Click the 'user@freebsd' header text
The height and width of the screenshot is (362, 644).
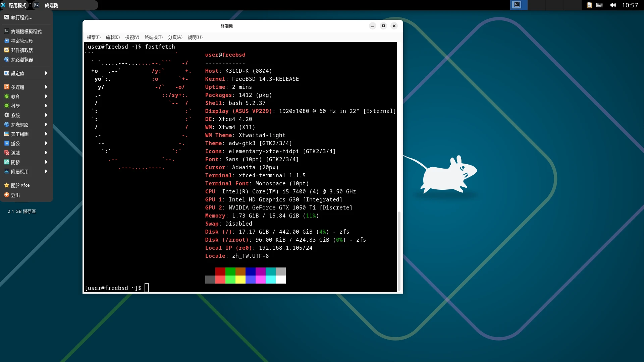pyautogui.click(x=225, y=55)
